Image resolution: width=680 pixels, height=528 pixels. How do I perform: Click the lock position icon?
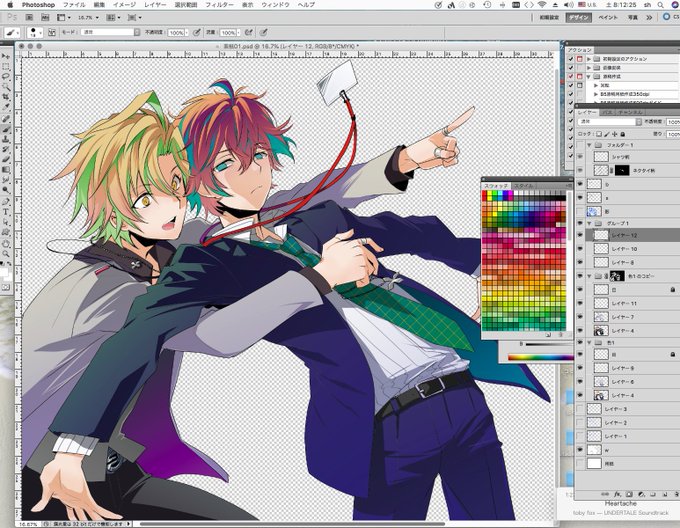pos(615,134)
